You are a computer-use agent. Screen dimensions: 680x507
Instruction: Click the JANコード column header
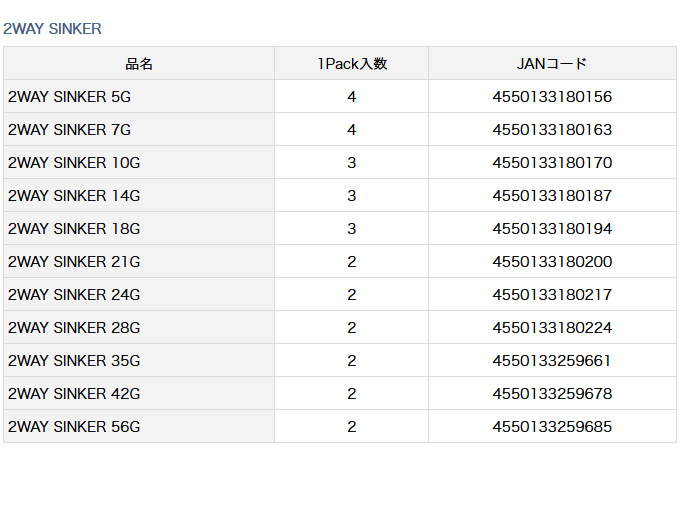coord(552,64)
